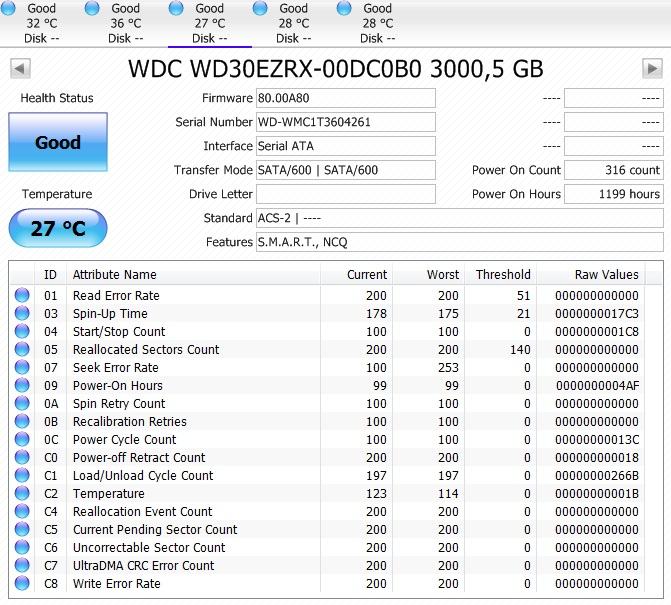Select the Load/Unload Cycle Count attribute name
The width and height of the screenshot is (671, 605).
pos(143,476)
